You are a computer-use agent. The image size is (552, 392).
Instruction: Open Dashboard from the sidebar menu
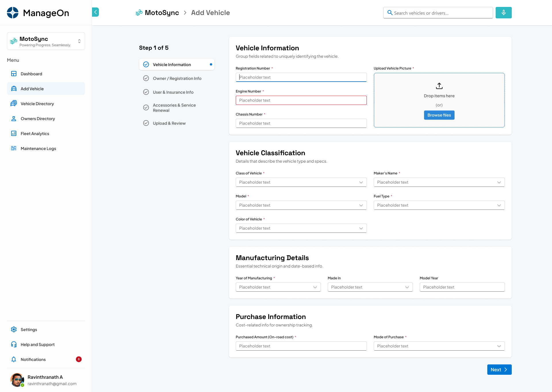pyautogui.click(x=14, y=74)
